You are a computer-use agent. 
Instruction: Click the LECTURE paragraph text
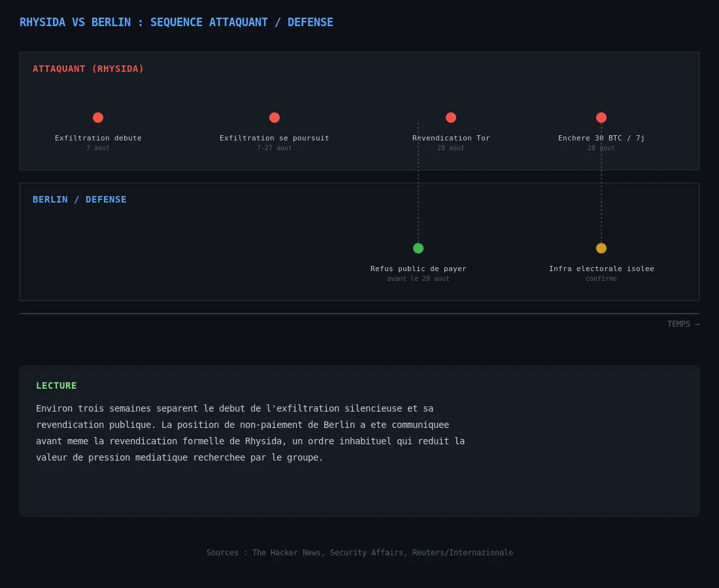coord(250,433)
